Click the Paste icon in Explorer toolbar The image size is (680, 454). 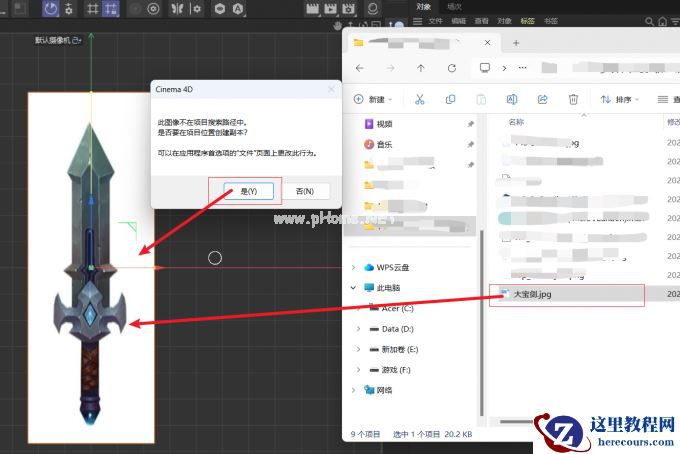pyautogui.click(x=481, y=99)
